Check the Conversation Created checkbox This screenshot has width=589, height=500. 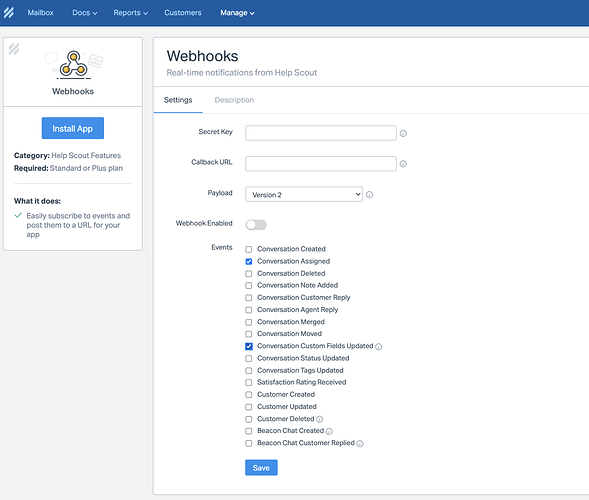click(x=249, y=249)
